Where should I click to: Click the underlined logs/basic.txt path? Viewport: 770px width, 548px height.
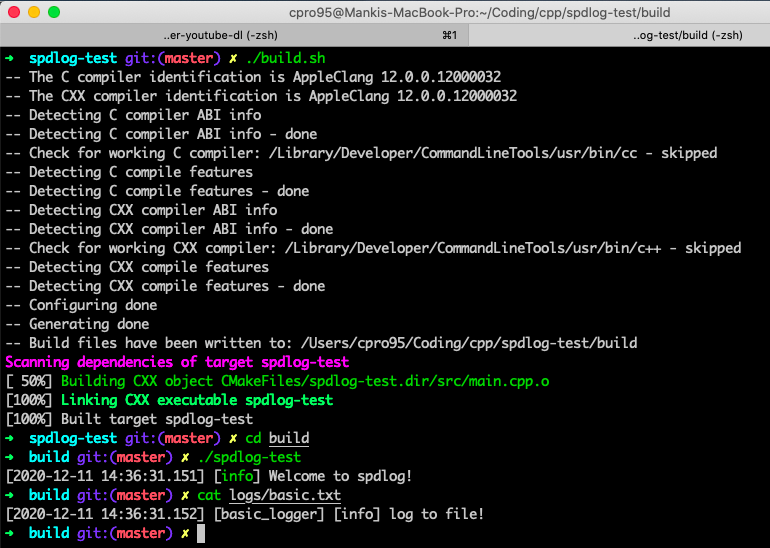point(285,495)
